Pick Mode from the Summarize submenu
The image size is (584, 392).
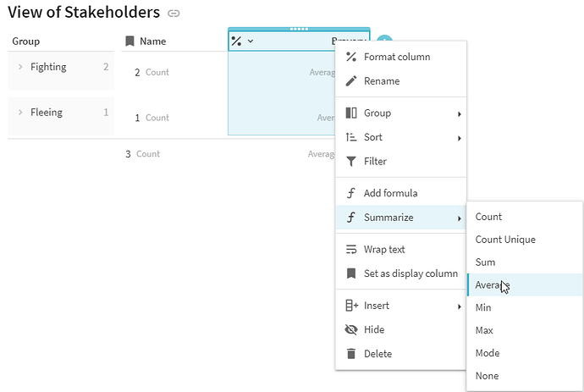pyautogui.click(x=488, y=353)
